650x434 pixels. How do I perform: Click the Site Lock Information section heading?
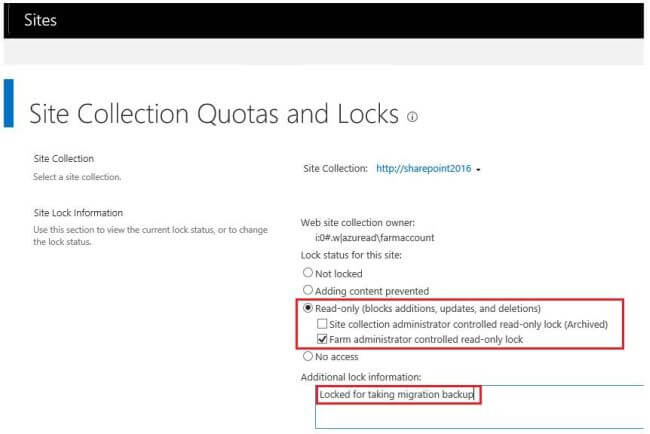pyautogui.click(x=78, y=212)
